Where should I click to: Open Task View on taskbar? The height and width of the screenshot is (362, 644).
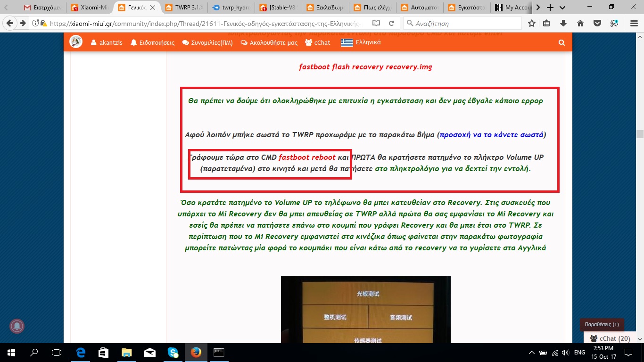57,353
